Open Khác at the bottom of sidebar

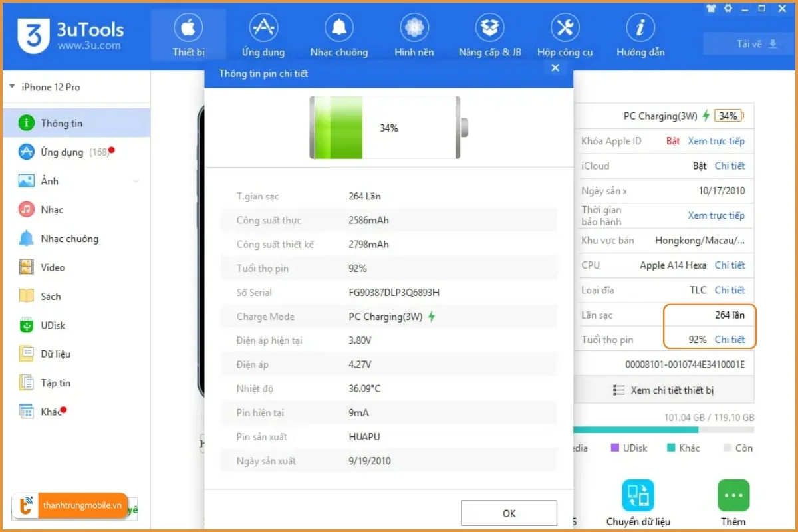[49, 412]
